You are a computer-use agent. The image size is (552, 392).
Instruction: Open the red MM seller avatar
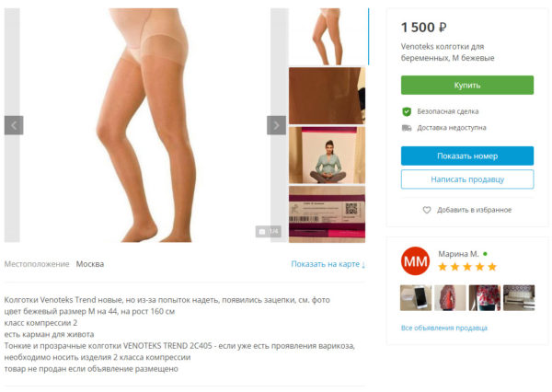click(416, 261)
